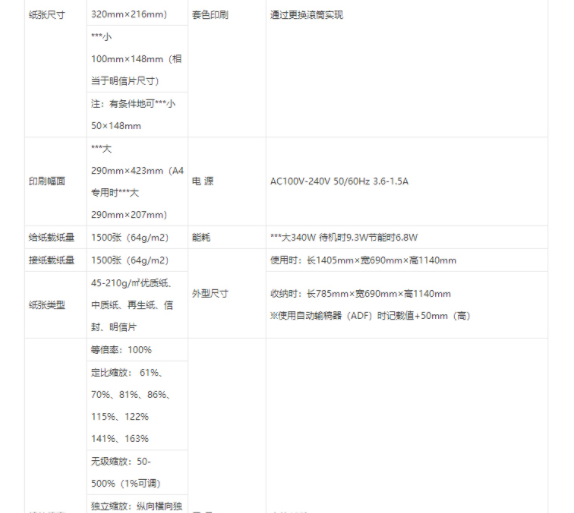574x513 pixels.
Task: Click the 印刷幅面 row label
Action: [x=47, y=181]
